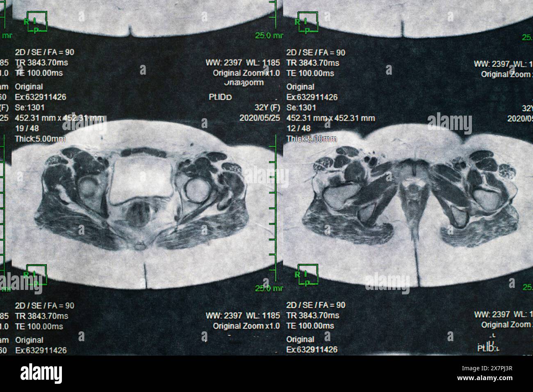Click the '32Y (F)' age text in slice 19/48 panel
Image resolution: width=533 pixels, height=392 pixels.
point(267,107)
